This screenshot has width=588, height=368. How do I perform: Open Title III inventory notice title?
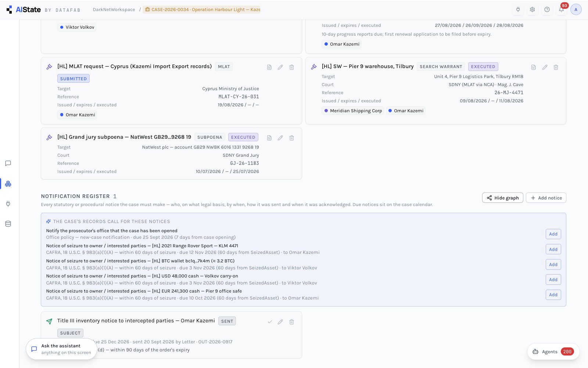[136, 321]
